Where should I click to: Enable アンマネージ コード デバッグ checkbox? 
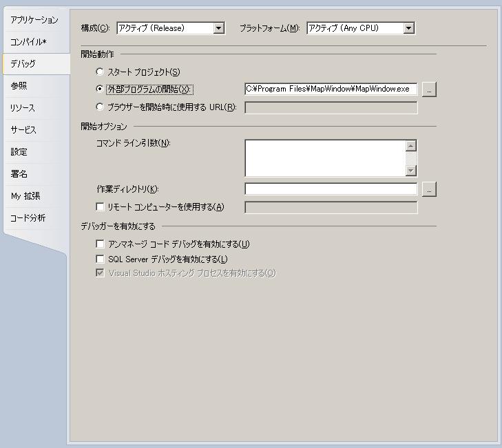101,244
